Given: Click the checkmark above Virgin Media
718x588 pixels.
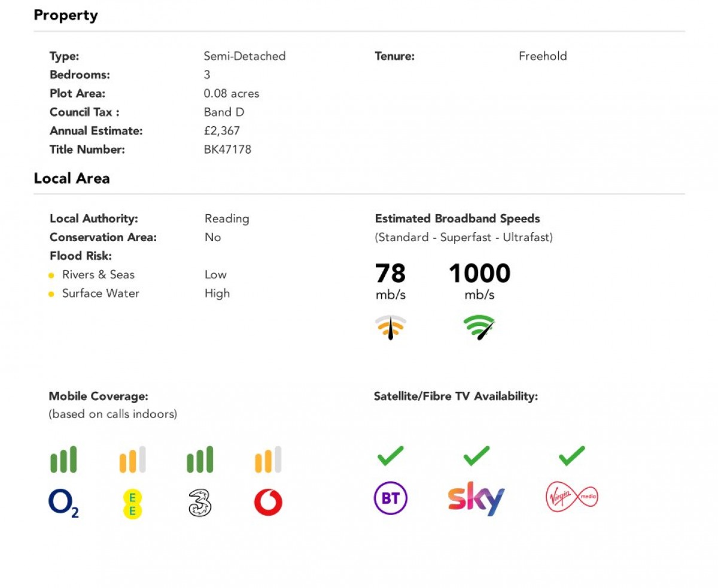Looking at the screenshot, I should pyautogui.click(x=572, y=456).
